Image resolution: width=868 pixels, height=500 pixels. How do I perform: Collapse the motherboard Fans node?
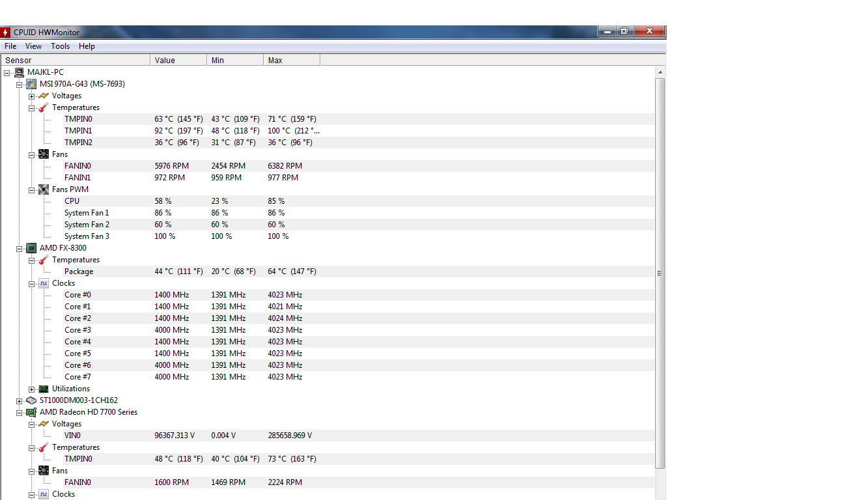click(31, 155)
